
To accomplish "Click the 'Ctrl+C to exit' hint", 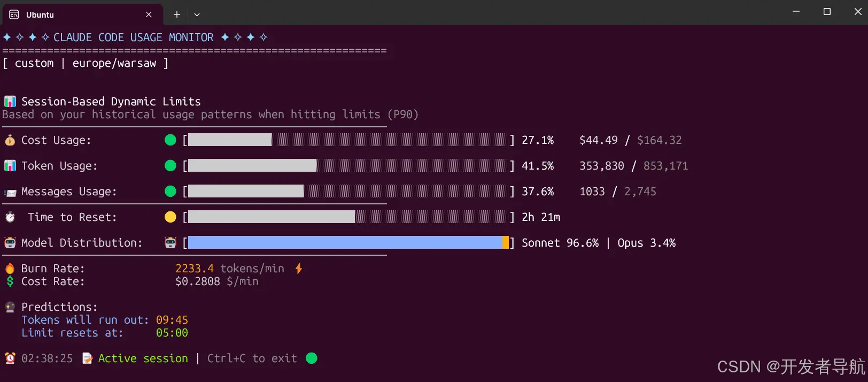I will pyautogui.click(x=252, y=358).
